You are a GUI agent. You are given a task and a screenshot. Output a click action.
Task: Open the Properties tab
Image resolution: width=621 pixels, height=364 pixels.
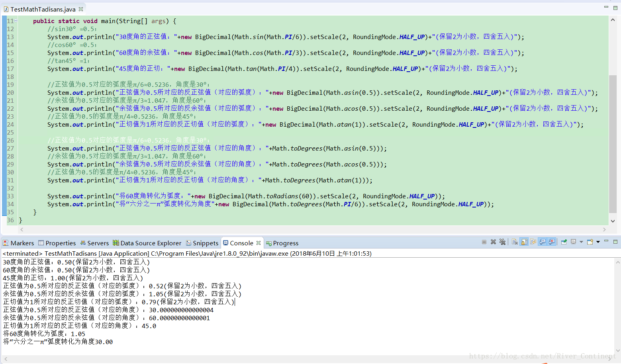pos(57,243)
